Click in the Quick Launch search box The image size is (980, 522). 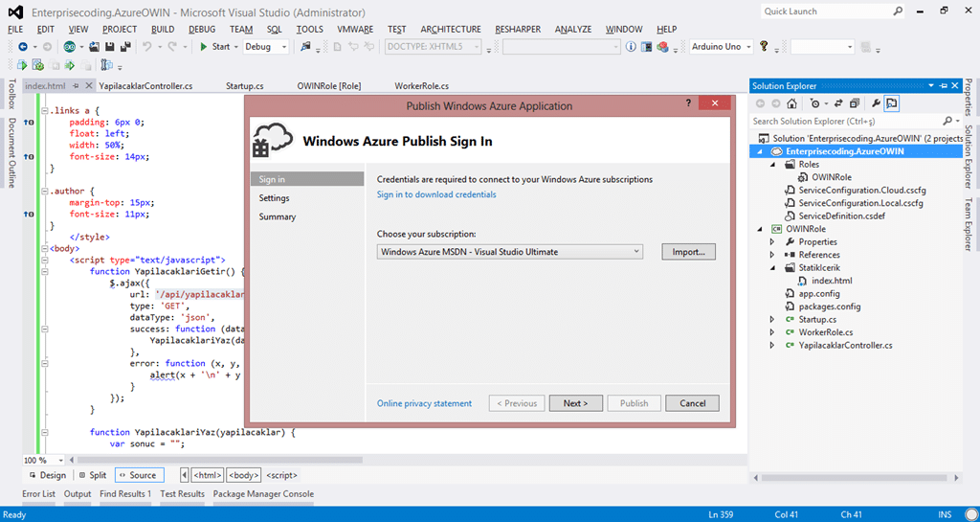tap(826, 11)
